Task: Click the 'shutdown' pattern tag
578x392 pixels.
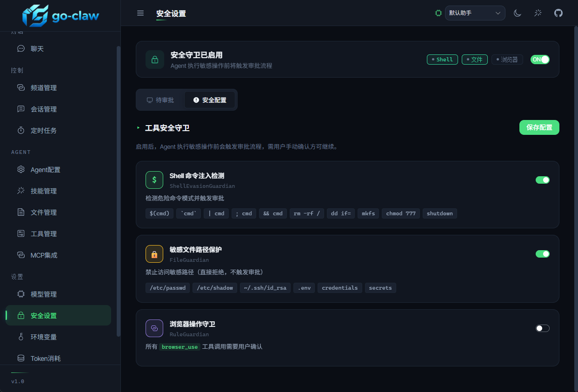Action: (x=440, y=213)
